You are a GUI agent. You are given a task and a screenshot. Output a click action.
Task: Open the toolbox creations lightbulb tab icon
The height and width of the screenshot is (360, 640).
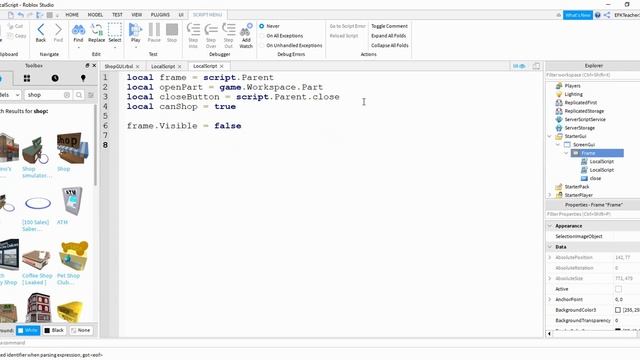pyautogui.click(x=83, y=78)
